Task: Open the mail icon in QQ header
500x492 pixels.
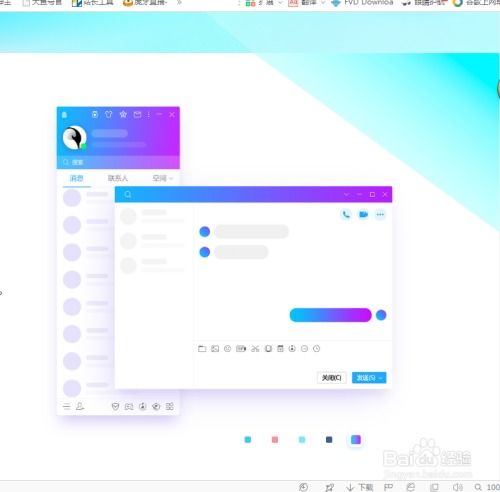Action: pyautogui.click(x=137, y=115)
